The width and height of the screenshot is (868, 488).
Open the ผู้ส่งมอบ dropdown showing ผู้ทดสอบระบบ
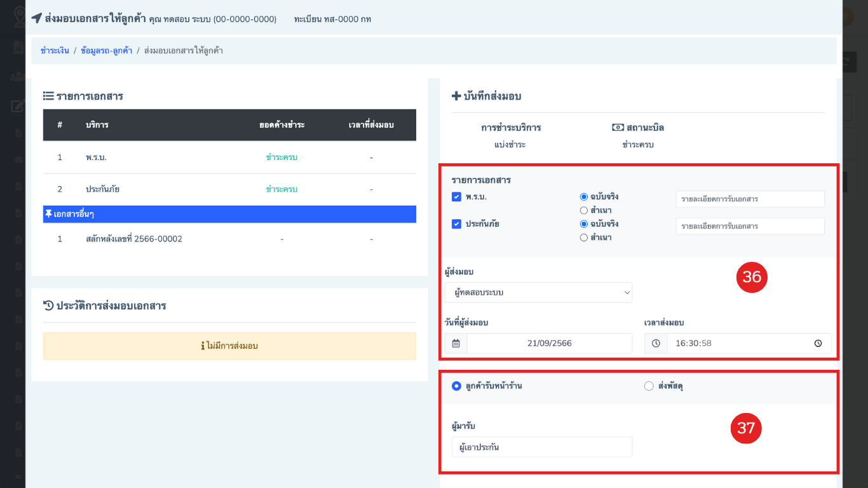[x=539, y=292]
